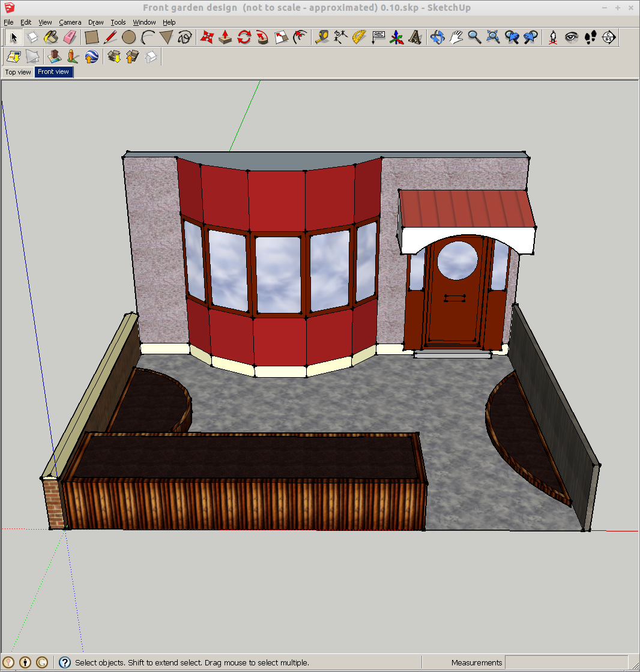Pick the Offset tool

[300, 38]
